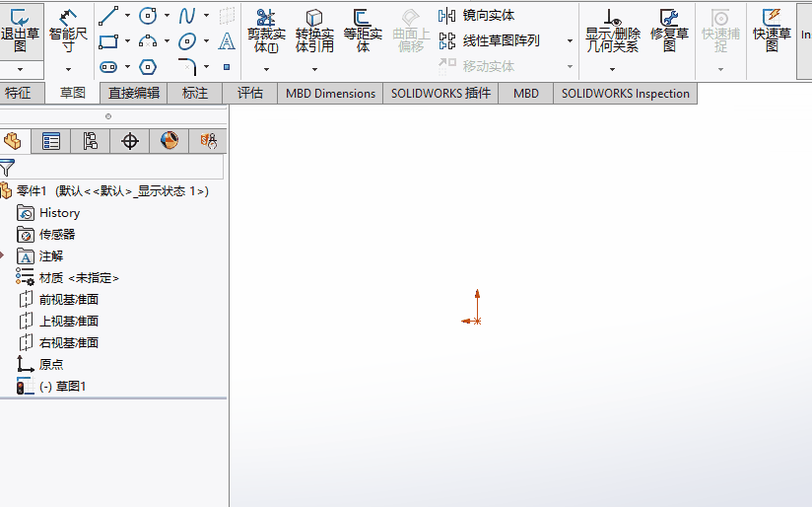
Task: Click the 退出草图 (Exit Sketch) button
Action: (x=20, y=32)
